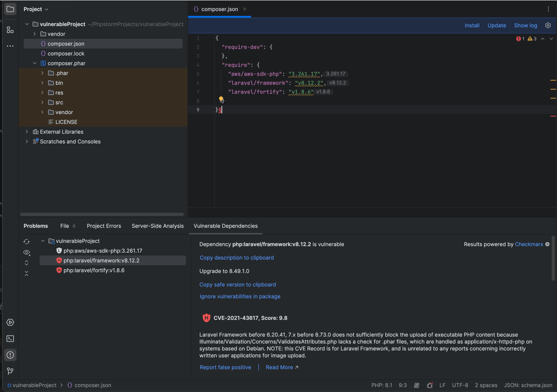Click Copy safe version to clipboard link
This screenshot has width=557, height=392.
[237, 285]
